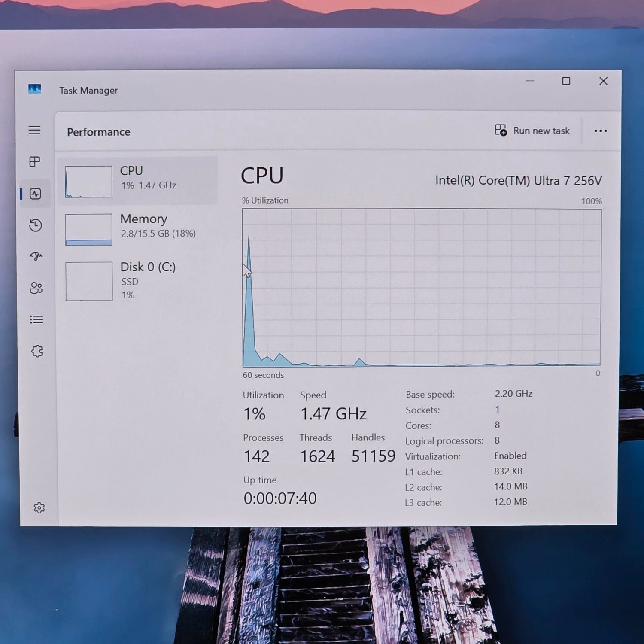The image size is (644, 644).
Task: Open the App history page
Action: coord(36,225)
